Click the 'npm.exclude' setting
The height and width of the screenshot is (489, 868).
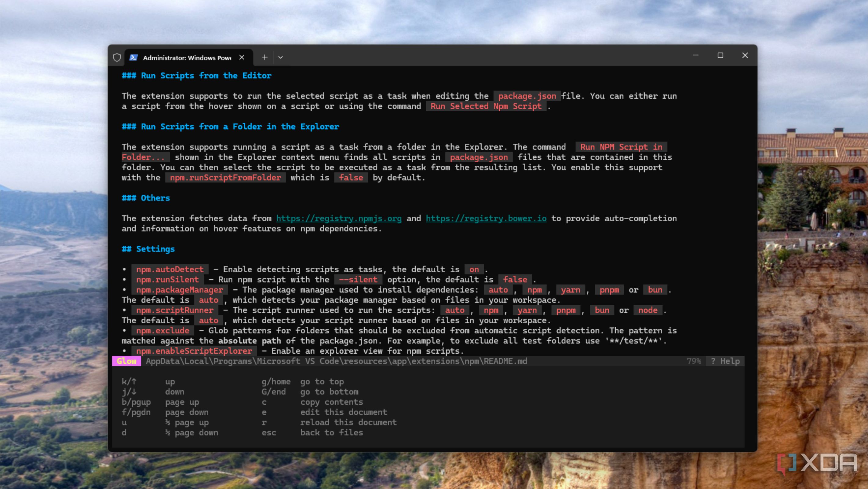coord(163,330)
